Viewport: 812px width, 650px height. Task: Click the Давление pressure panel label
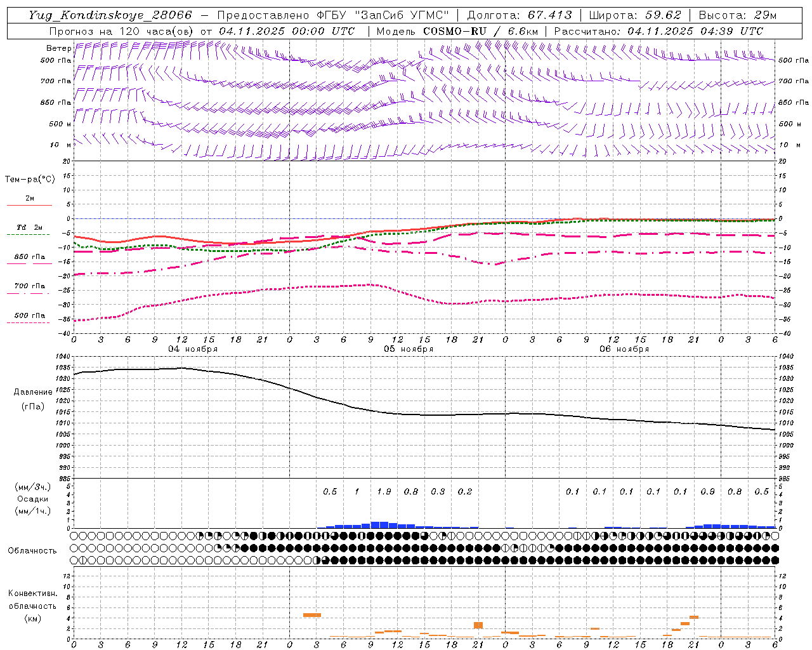[x=33, y=392]
